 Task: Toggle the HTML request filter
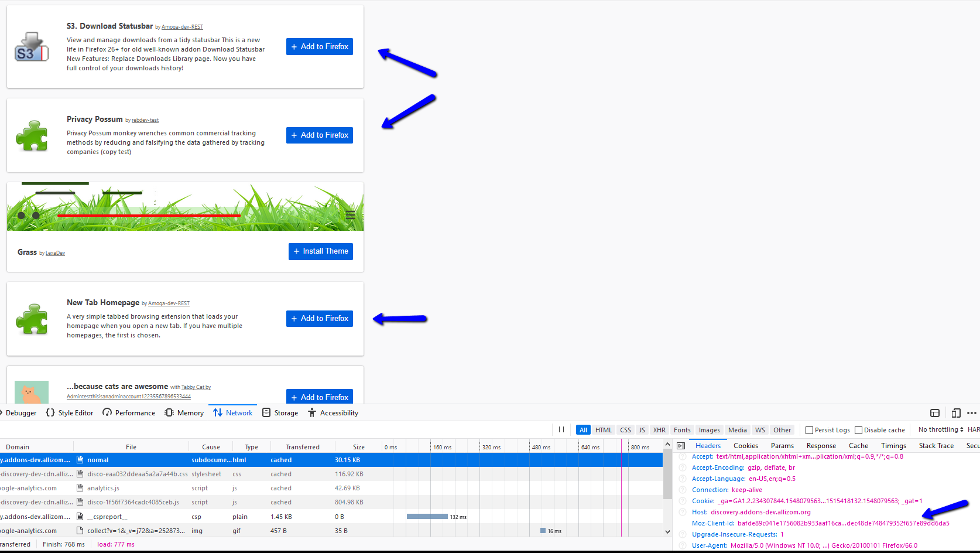604,430
